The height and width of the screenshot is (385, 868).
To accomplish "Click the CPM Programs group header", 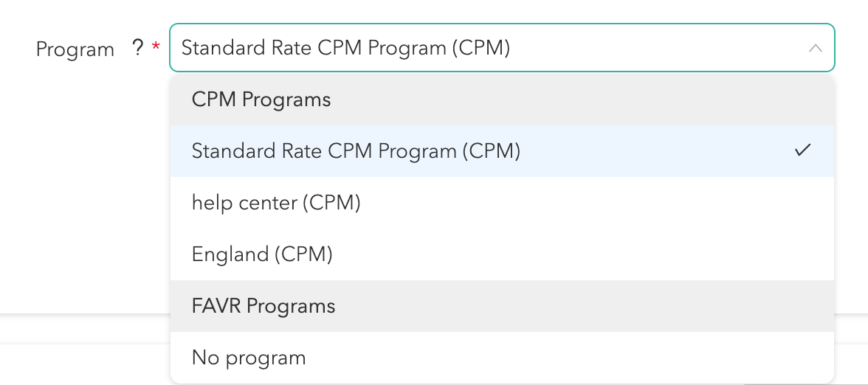I will (261, 100).
